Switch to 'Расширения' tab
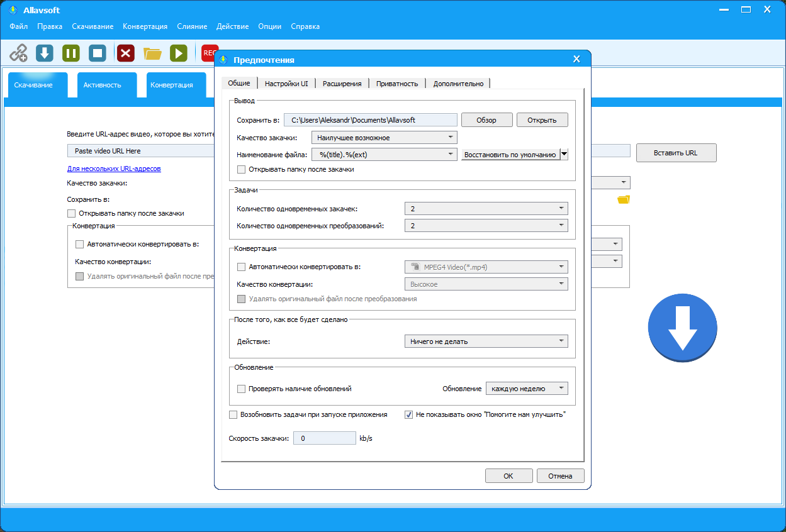The image size is (786, 532). pos(342,83)
